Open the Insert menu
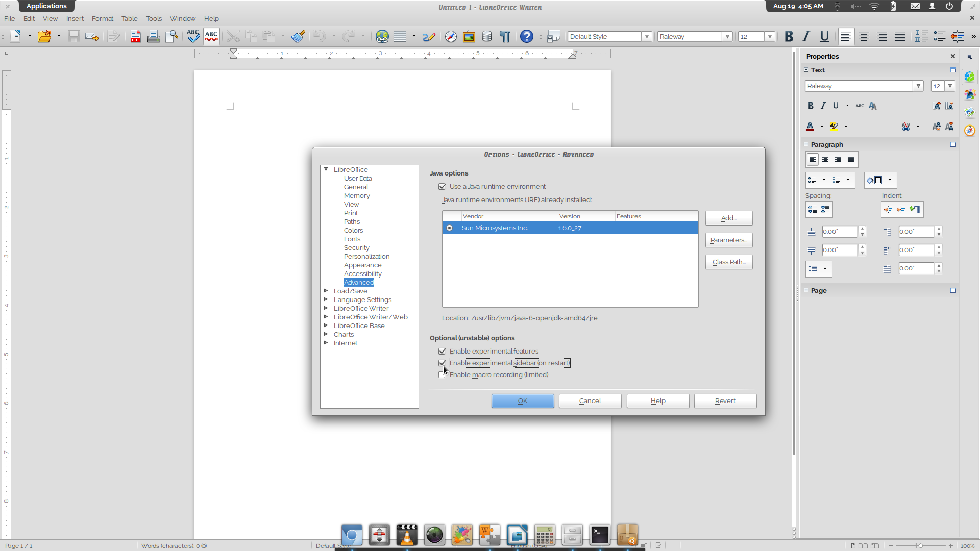 coord(75,18)
